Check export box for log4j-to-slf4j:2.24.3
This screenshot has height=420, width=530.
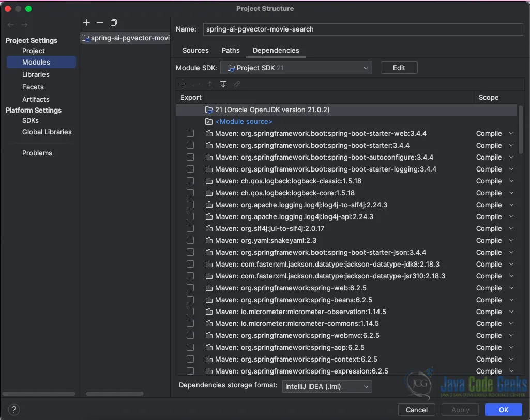point(190,205)
